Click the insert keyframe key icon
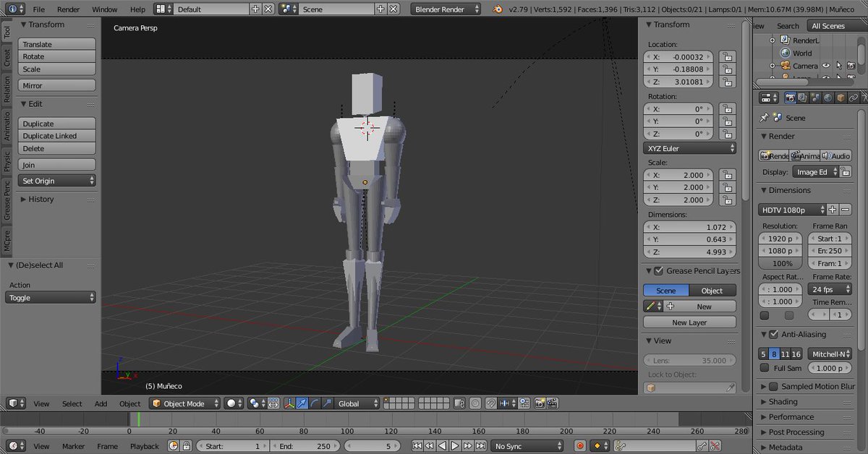 (702, 446)
